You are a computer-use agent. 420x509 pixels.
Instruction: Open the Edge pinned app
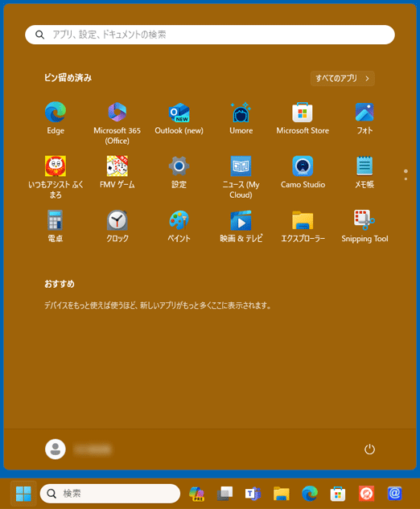pyautogui.click(x=56, y=118)
